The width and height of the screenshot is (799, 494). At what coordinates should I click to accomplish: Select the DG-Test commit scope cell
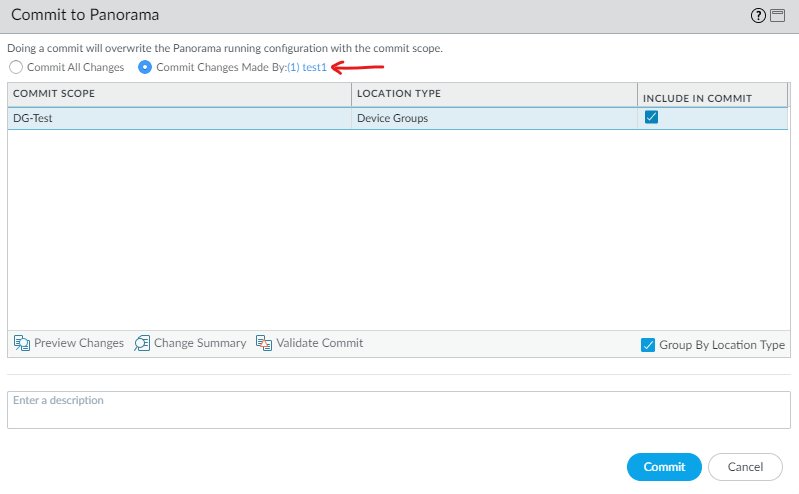click(179, 118)
